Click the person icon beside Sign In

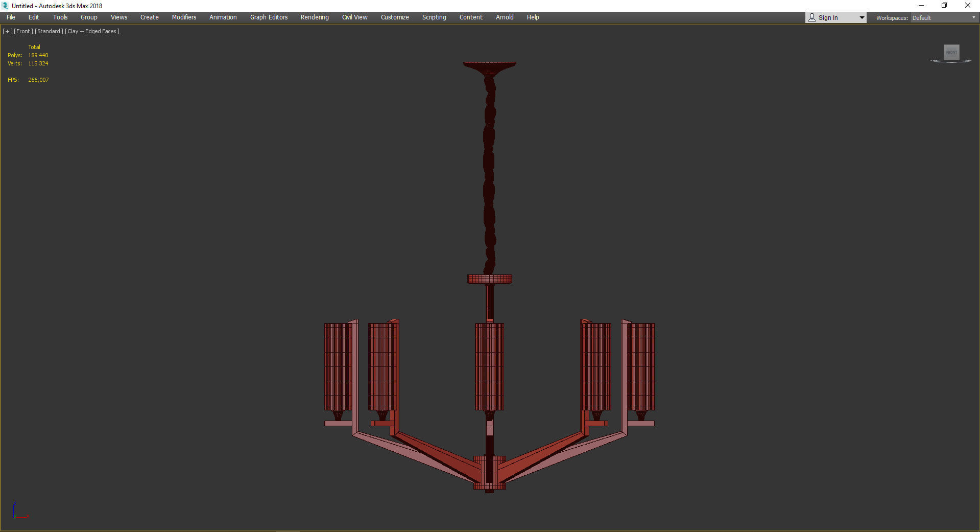pyautogui.click(x=812, y=17)
